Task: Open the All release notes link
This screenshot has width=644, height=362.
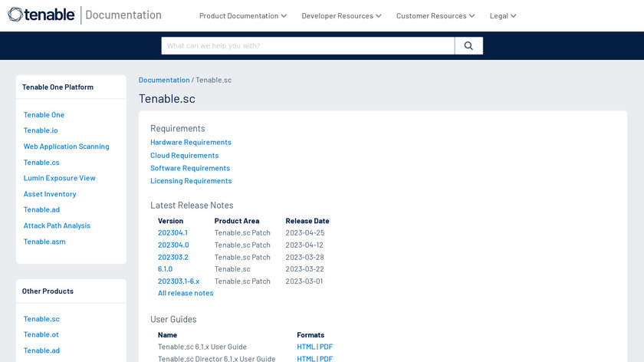Action: 186,293
